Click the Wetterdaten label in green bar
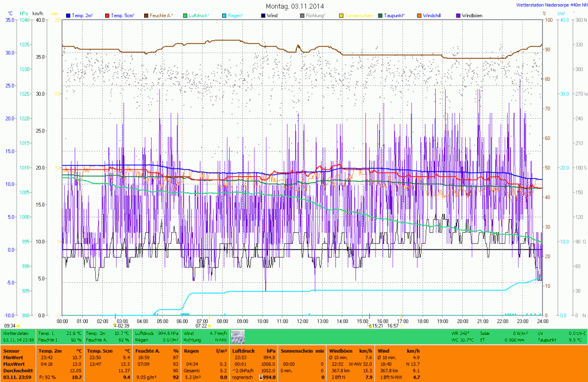The height and width of the screenshot is (382, 588). point(16,333)
